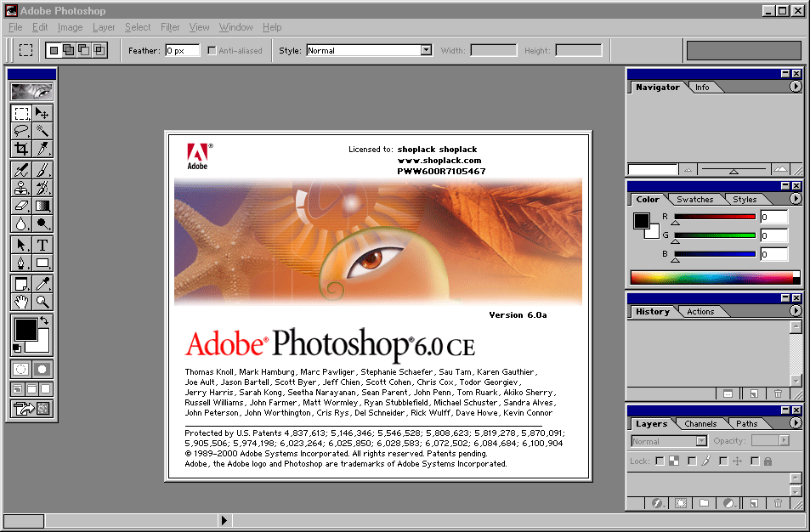Switch to the Swatches tab
This screenshot has width=810, height=532.
point(694,200)
